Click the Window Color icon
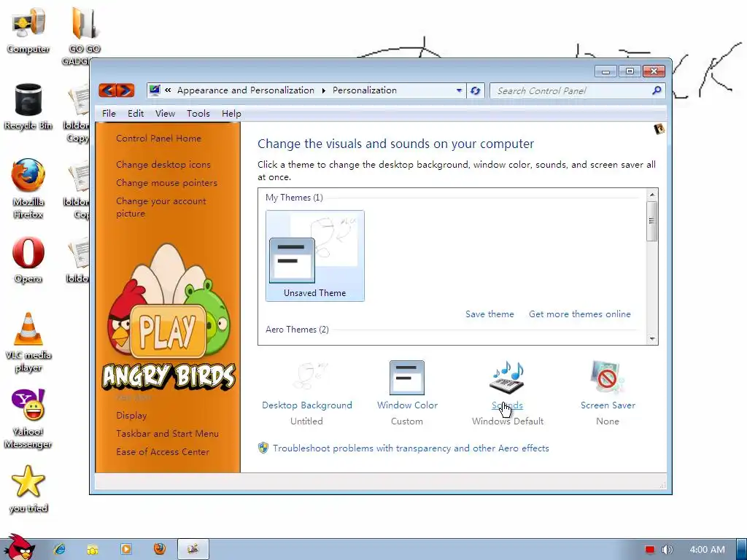The width and height of the screenshot is (747, 560). 407,378
